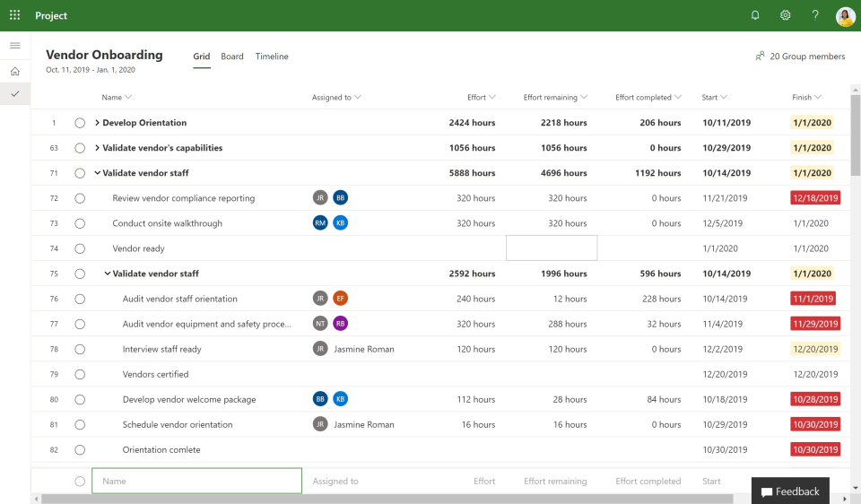The width and height of the screenshot is (861, 504).
Task: Mark Vendors certified complete
Action: click(x=80, y=375)
